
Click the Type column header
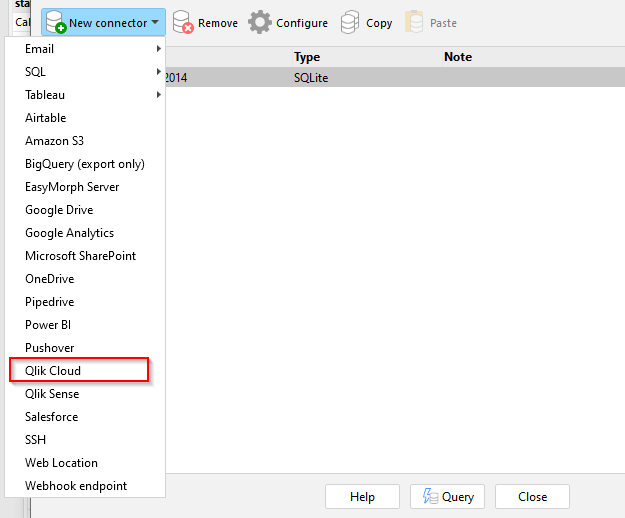(x=367, y=57)
